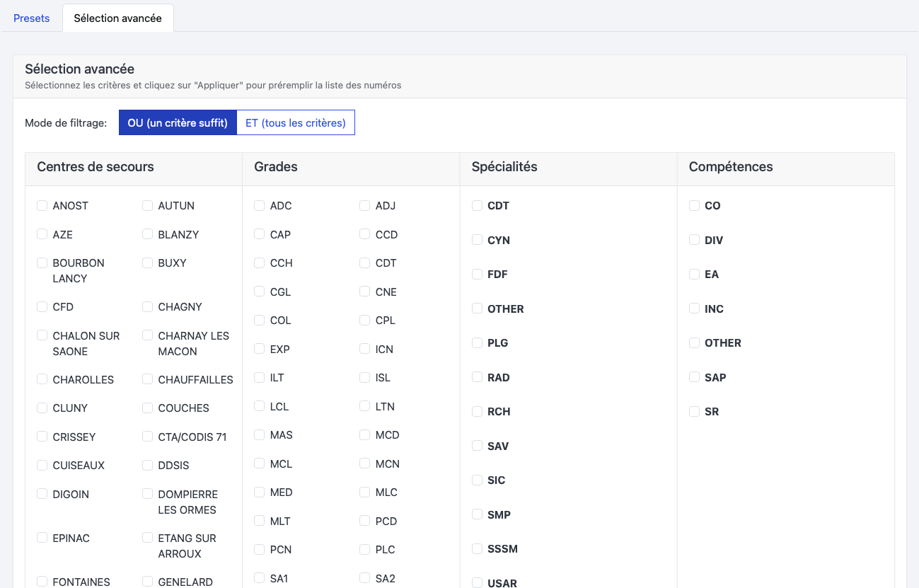Enable the LTN grade checkbox
Viewport: 919px width, 588px height.
[365, 406]
